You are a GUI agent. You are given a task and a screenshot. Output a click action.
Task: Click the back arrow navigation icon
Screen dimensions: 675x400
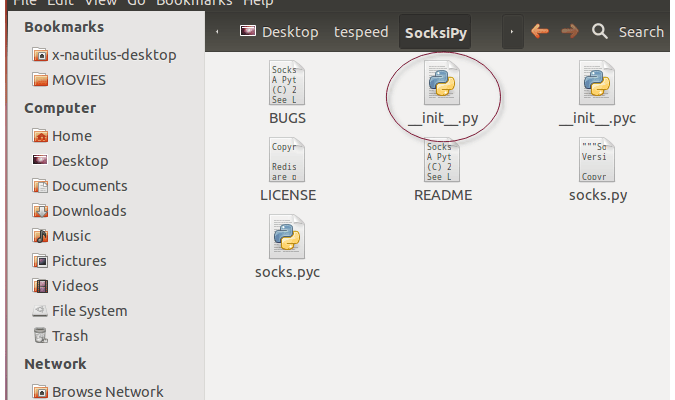[540, 31]
